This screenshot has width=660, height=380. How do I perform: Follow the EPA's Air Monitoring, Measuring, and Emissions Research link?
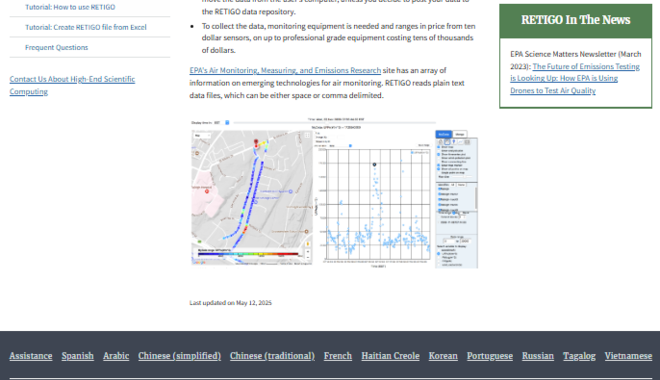pyautogui.click(x=285, y=70)
